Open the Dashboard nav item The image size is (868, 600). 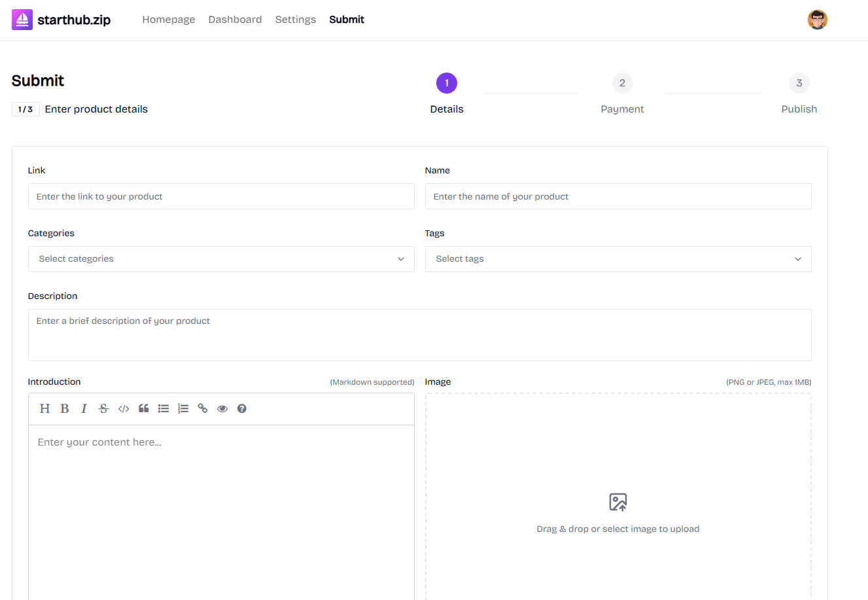235,20
